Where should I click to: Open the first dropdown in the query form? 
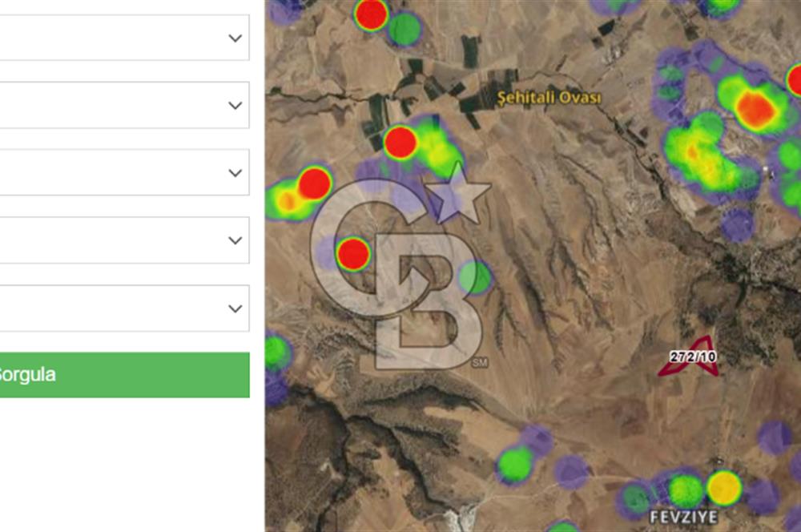click(x=124, y=38)
